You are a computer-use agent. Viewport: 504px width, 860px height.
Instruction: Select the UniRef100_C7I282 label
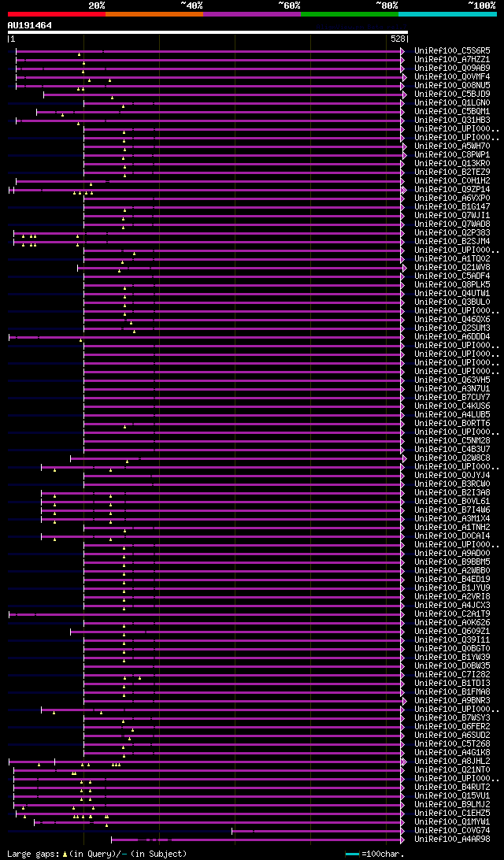[453, 675]
